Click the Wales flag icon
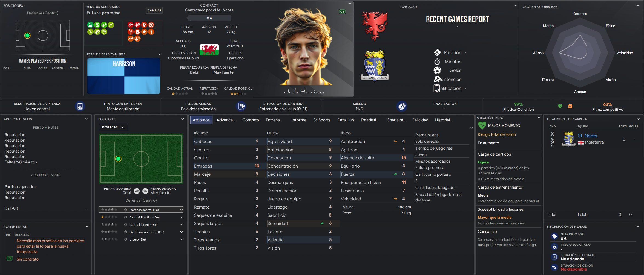This screenshot has width=644, height=275. point(209,50)
